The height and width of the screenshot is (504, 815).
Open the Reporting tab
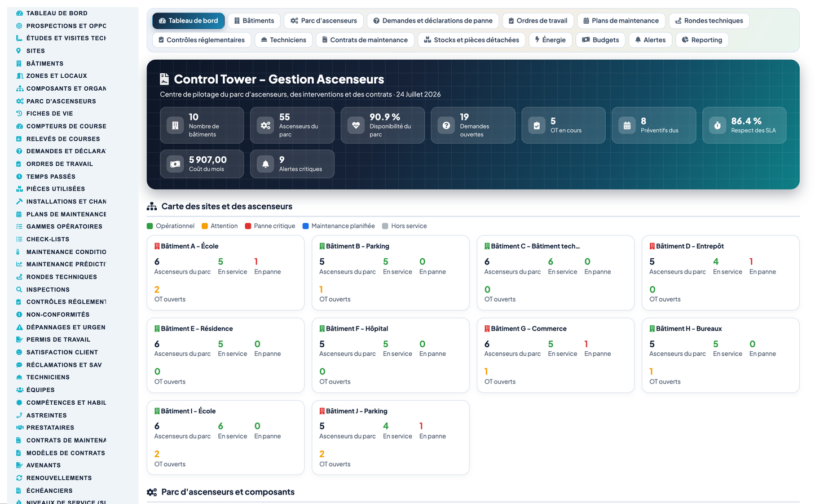[x=702, y=40]
